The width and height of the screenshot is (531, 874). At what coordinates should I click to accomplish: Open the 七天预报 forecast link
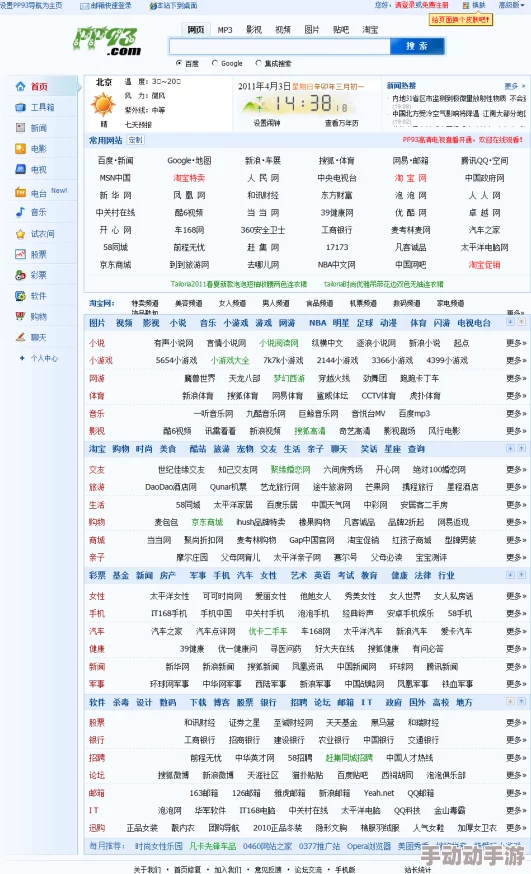click(138, 125)
